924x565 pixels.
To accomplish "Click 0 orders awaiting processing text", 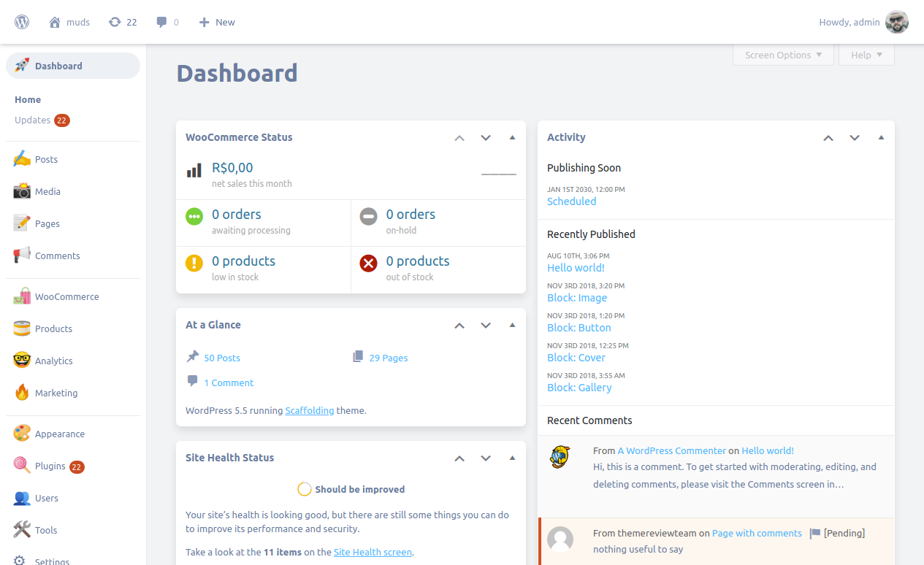I will pos(237,215).
